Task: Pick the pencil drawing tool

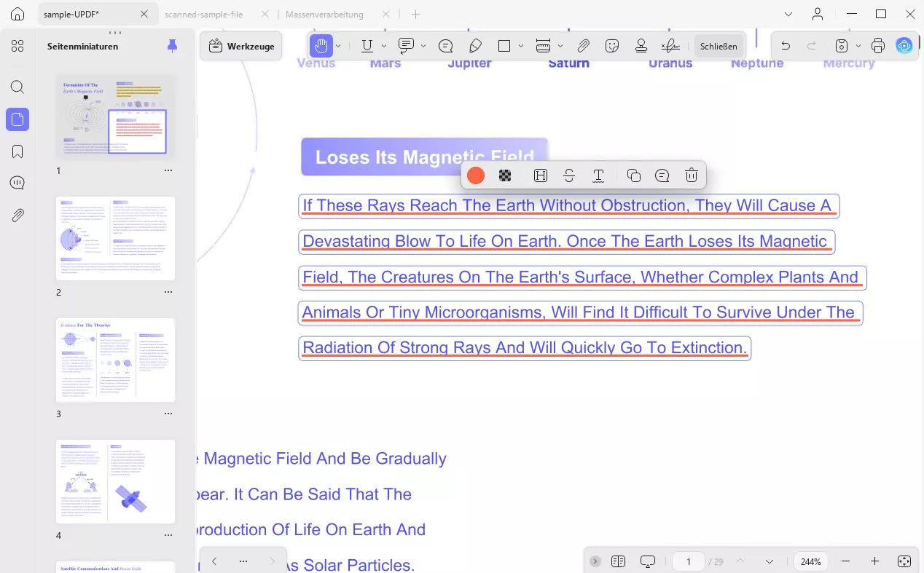Action: coord(475,46)
